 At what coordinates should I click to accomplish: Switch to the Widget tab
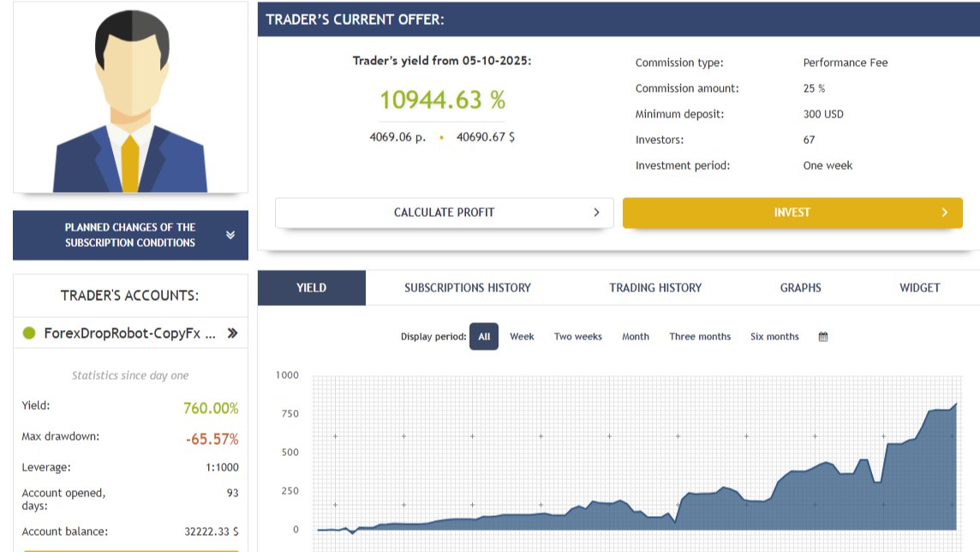(920, 287)
